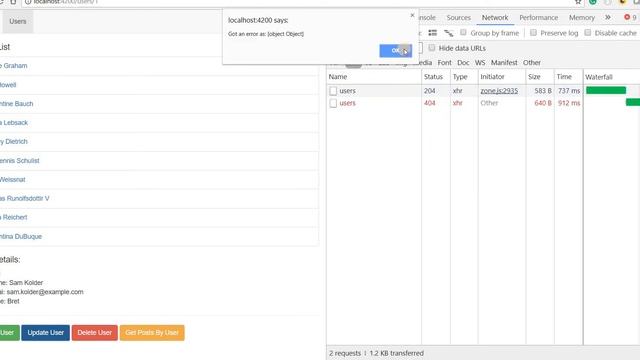Filter requests by Manifest type

[x=504, y=62]
